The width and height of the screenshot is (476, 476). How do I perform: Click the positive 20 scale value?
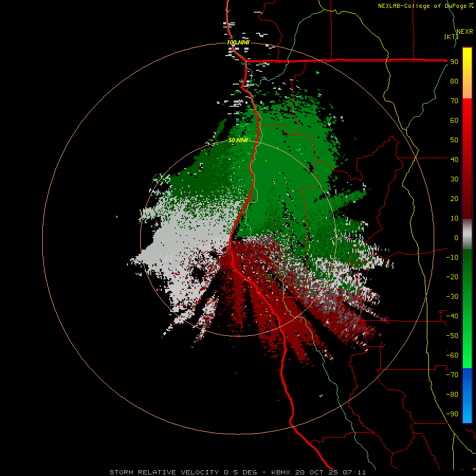pos(454,199)
